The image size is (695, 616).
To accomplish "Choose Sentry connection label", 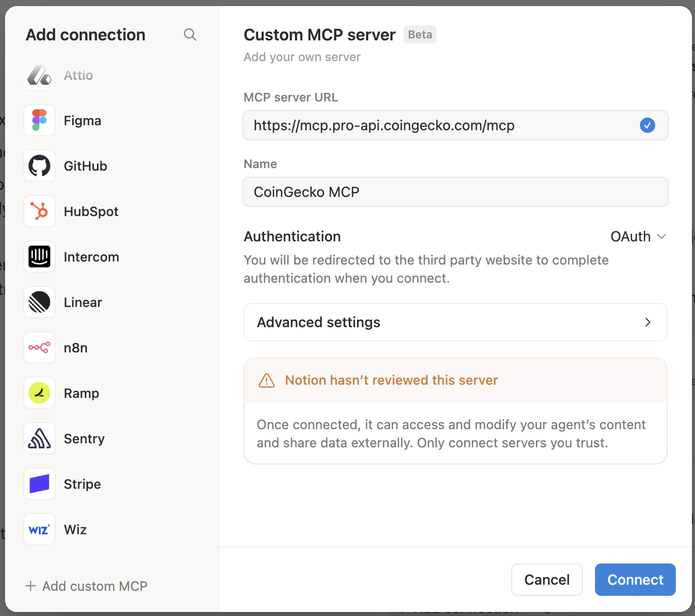I will point(84,439).
